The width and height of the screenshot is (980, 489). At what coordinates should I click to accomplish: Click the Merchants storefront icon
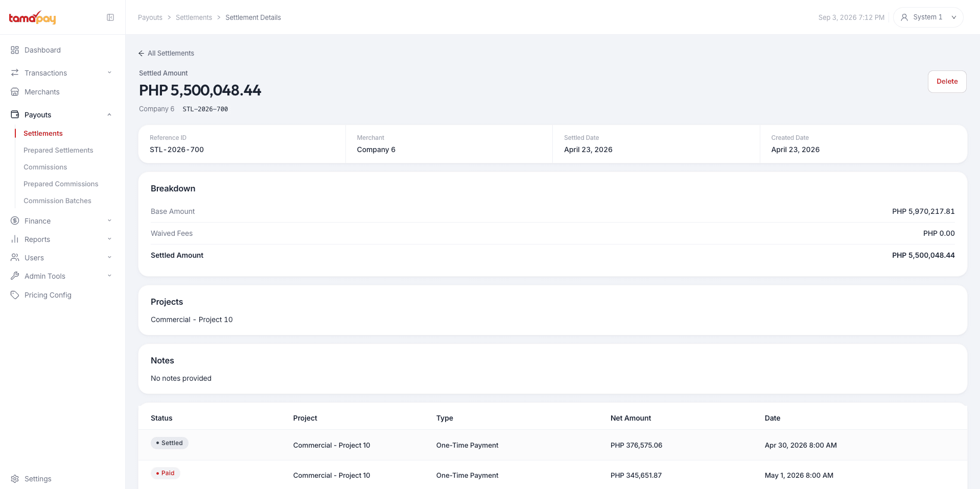(x=15, y=92)
